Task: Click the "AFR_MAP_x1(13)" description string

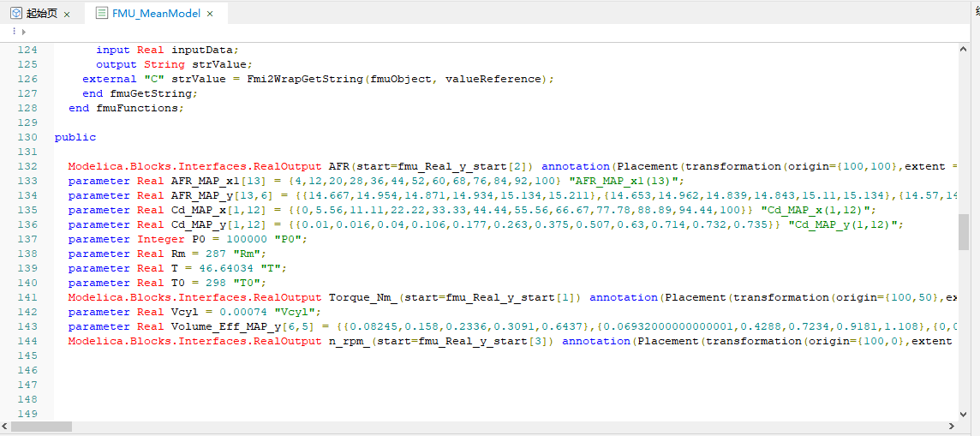Action: 624,181
